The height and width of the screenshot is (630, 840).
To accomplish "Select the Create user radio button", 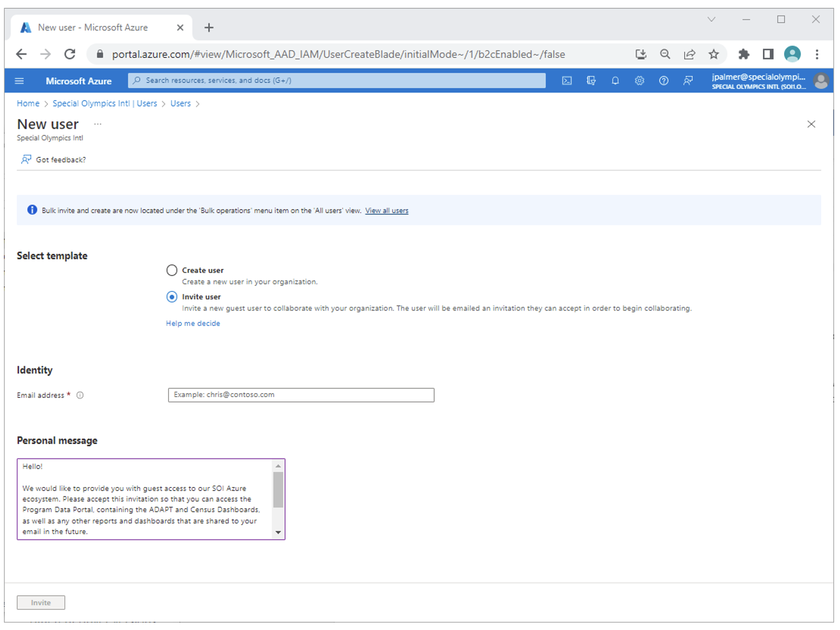I will coord(171,270).
